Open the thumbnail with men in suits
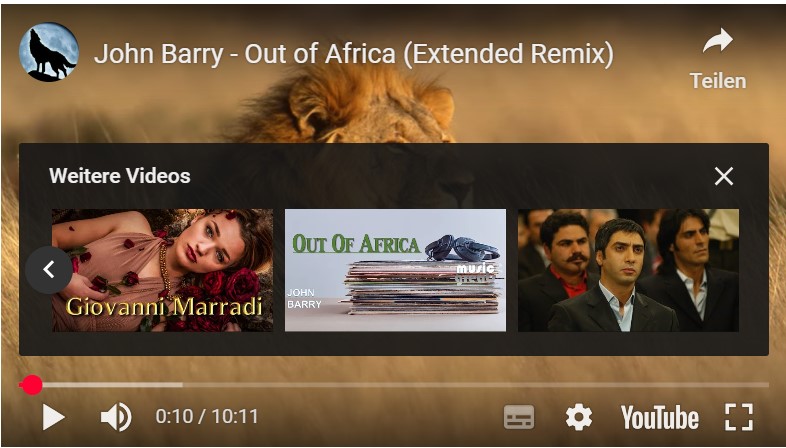 click(628, 271)
